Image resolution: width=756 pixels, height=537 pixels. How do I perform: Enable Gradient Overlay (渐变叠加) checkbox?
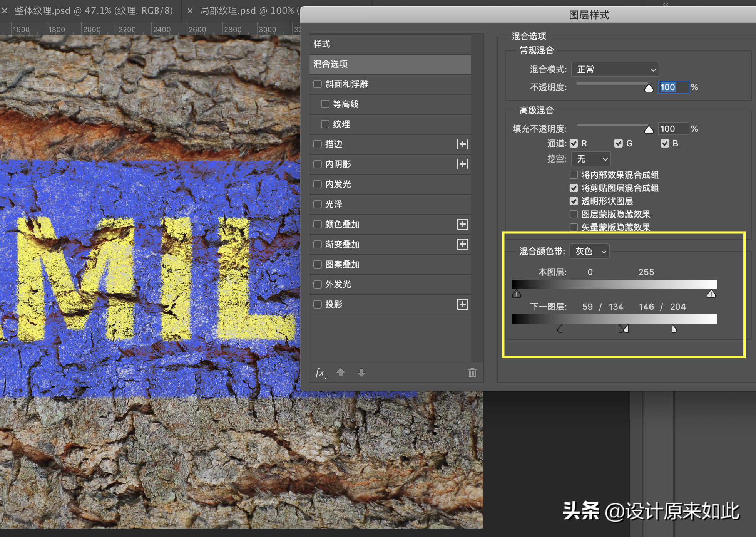coord(318,244)
